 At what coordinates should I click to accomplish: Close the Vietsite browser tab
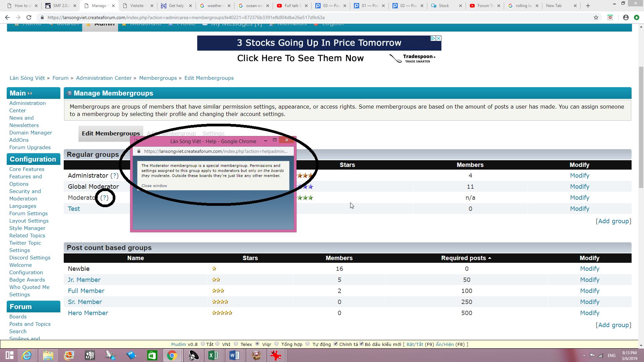pos(152,6)
